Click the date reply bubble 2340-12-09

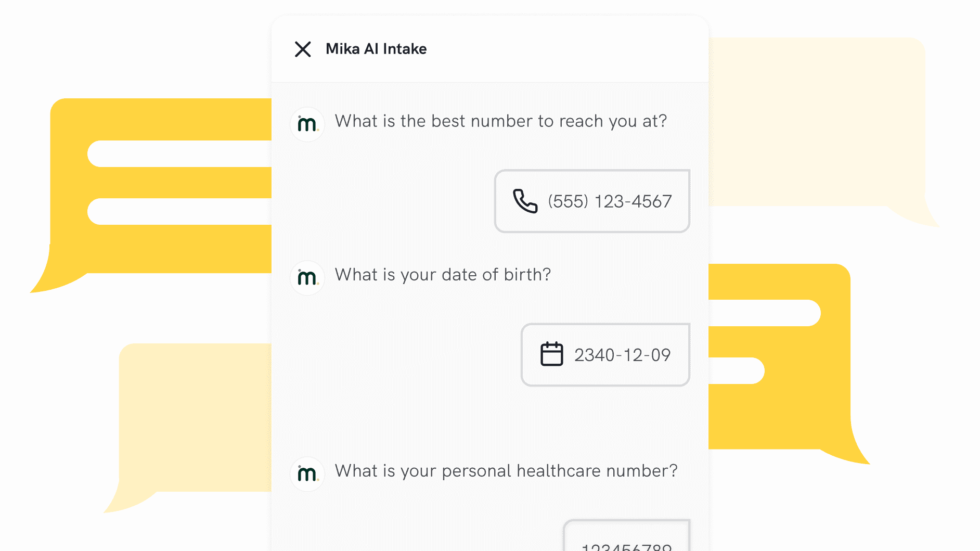[605, 354]
